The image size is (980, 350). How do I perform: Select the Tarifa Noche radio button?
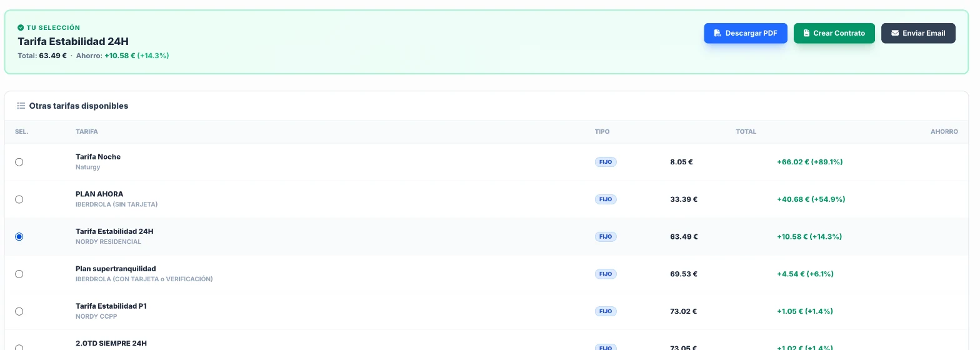coord(19,162)
